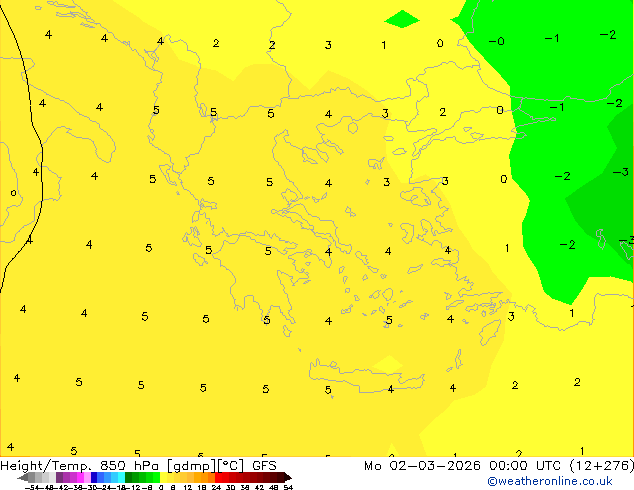Screen dimensions: 634x490
Task: Click the '-54' legend scale label
Action: pyautogui.click(x=32, y=487)
